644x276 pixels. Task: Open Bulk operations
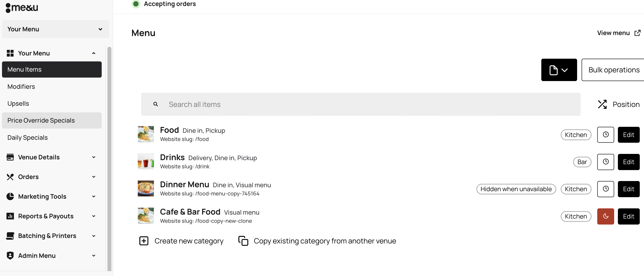pos(613,70)
